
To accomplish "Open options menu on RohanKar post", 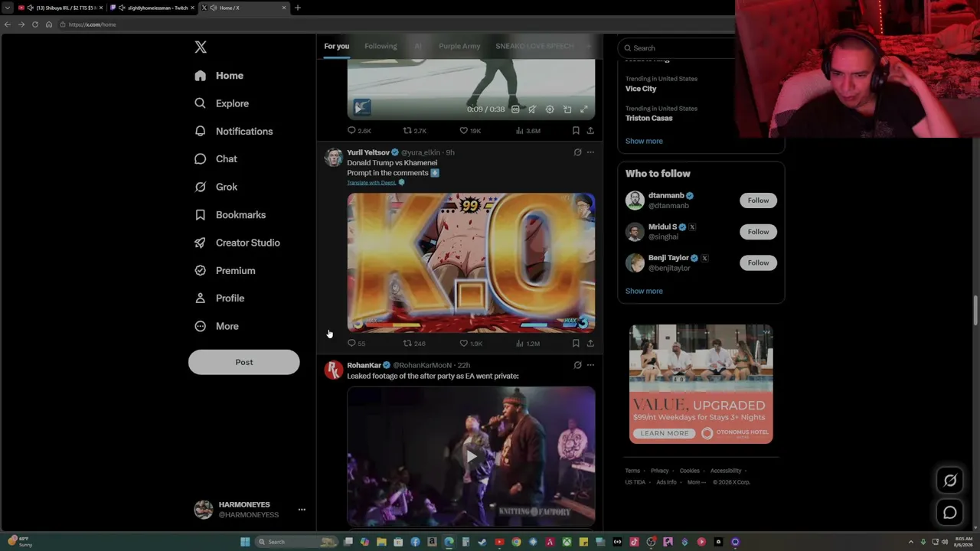I will 590,365.
